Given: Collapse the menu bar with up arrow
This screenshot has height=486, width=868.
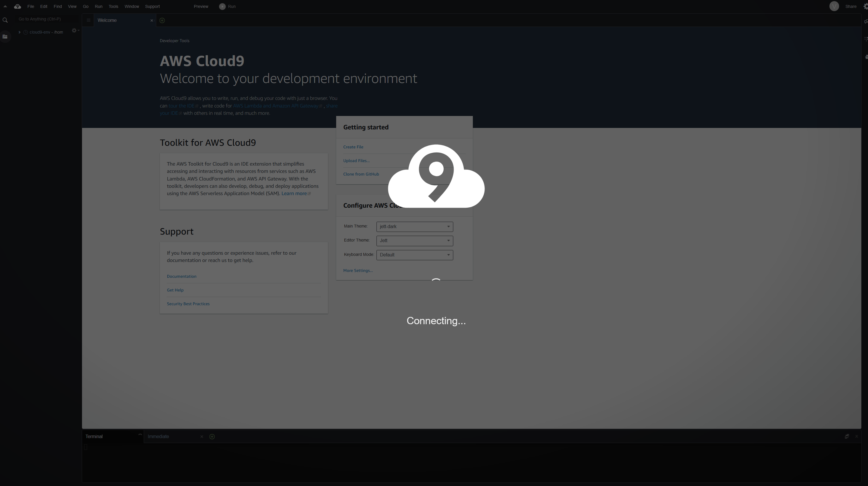Looking at the screenshot, I should tap(5, 6).
